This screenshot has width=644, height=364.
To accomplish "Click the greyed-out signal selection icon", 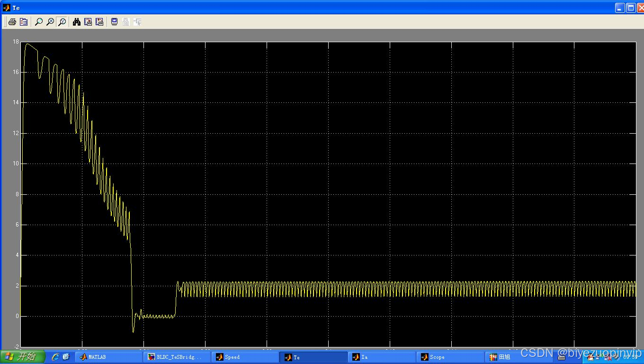I will coord(137,22).
